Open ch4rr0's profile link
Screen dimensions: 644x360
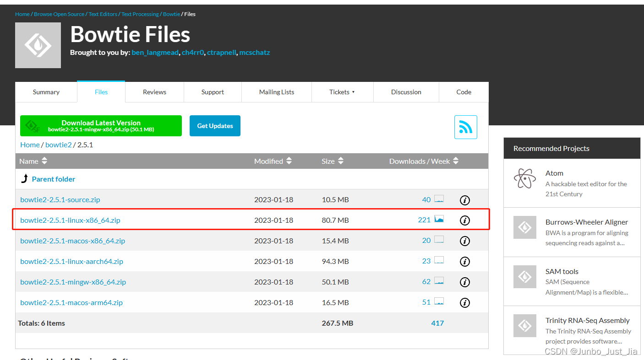click(192, 53)
